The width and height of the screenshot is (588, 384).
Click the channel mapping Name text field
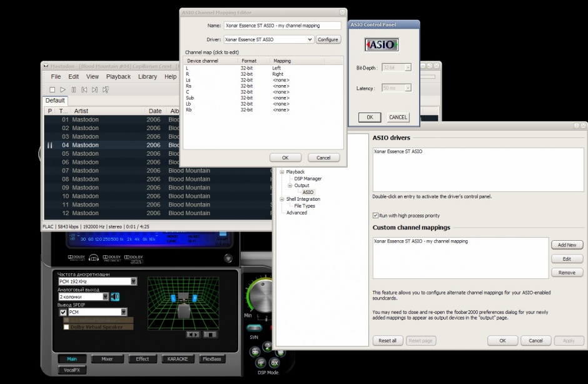(281, 26)
